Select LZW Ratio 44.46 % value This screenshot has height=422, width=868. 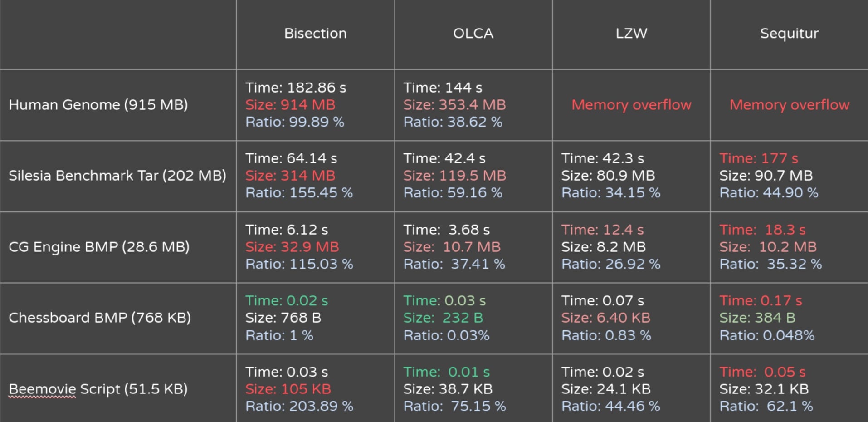[611, 406]
